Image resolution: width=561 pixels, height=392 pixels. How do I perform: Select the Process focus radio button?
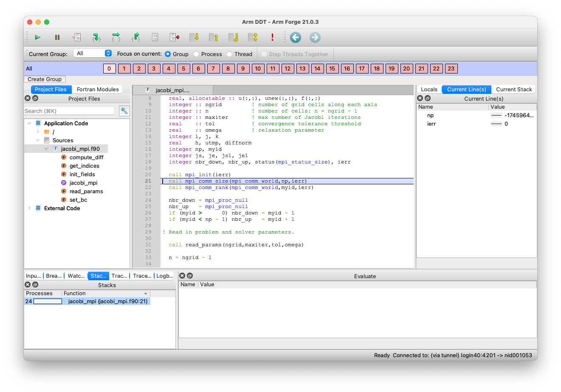pos(196,54)
